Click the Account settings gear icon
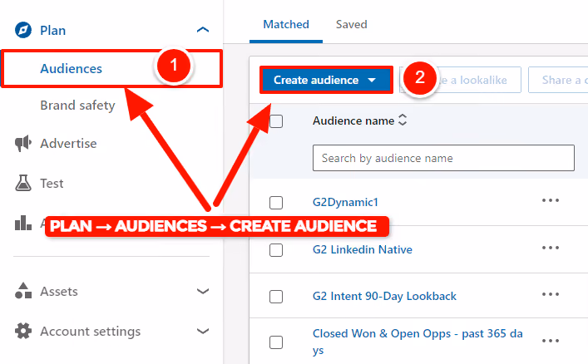 coord(23,331)
